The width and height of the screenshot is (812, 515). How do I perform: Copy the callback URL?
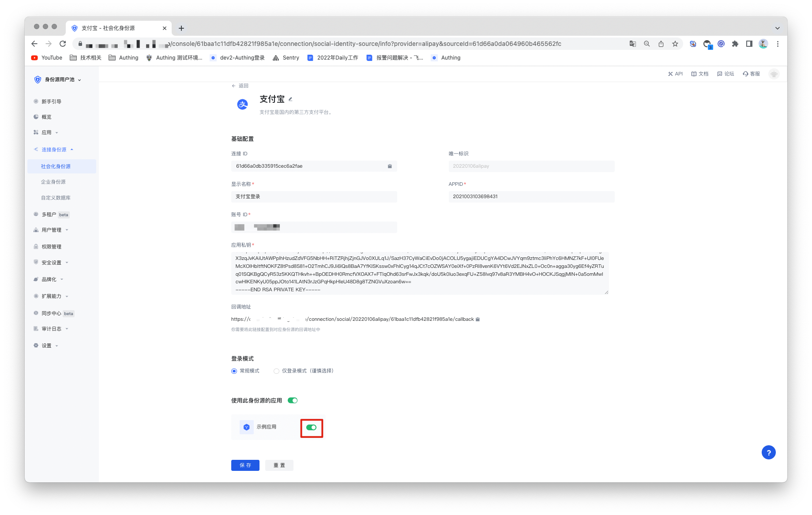coord(478,320)
